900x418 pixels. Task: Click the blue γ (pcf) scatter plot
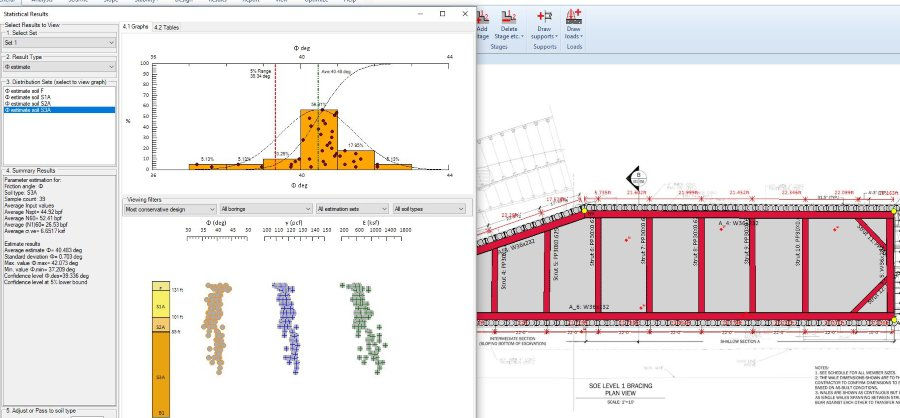[286, 327]
